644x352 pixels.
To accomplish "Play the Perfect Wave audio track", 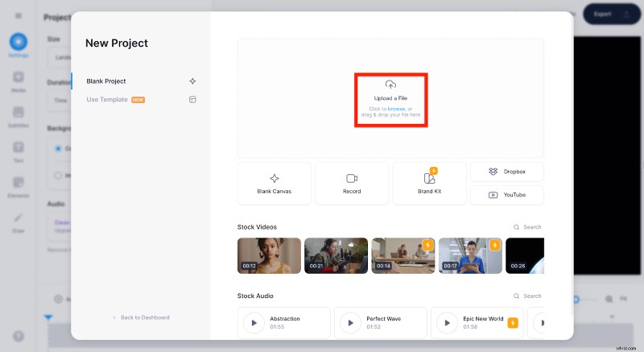I will 350,323.
